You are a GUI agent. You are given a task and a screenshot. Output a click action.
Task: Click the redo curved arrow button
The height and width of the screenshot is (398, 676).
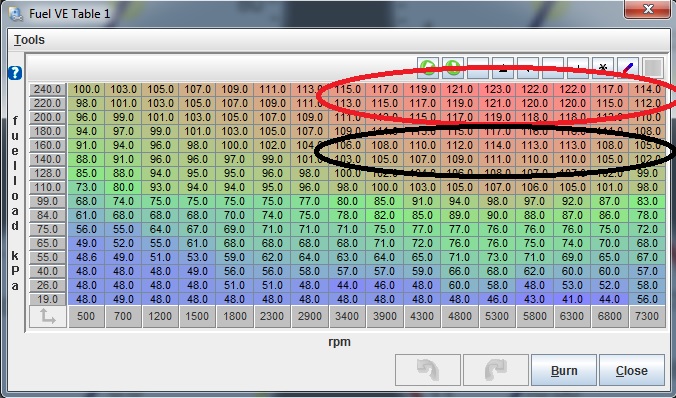(x=496, y=370)
